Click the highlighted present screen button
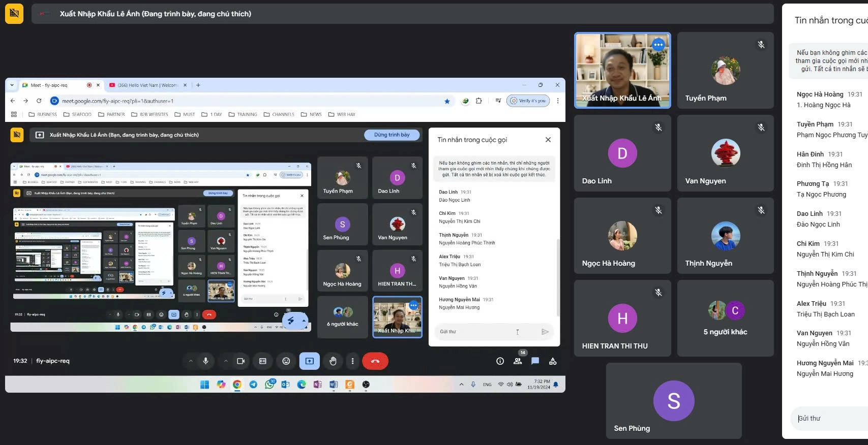Image resolution: width=868 pixels, height=445 pixels. click(310, 361)
